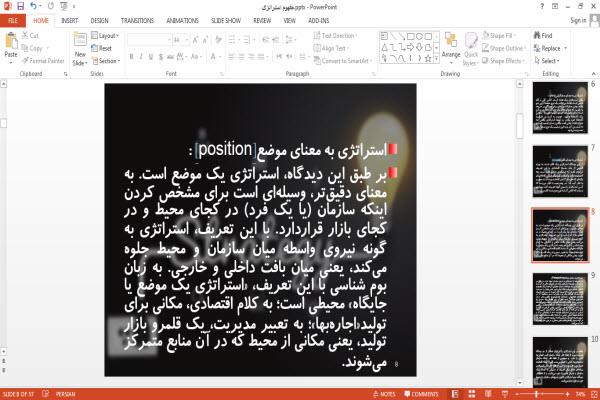The image size is (600, 400).
Task: Click the zoom in plus button
Action: click(567, 394)
